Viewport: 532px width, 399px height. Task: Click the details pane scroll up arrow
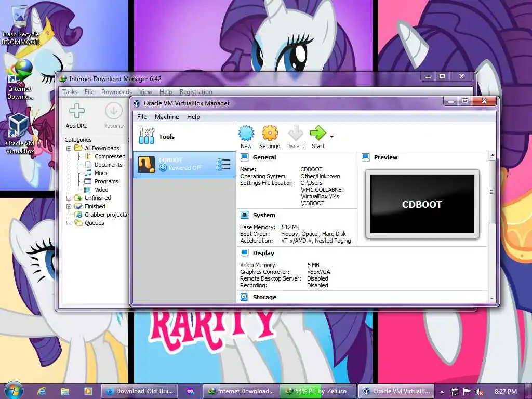[x=492, y=156]
